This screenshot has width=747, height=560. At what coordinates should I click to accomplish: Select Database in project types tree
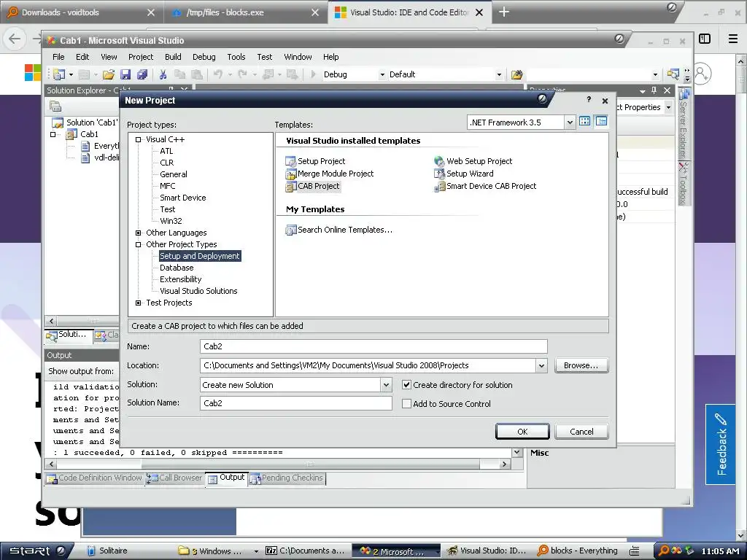[x=177, y=268]
